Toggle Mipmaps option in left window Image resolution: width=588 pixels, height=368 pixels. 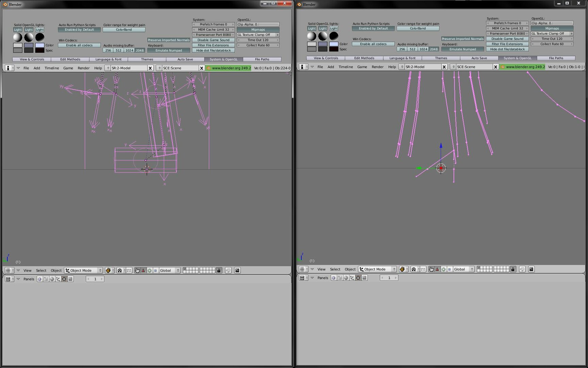tap(258, 30)
